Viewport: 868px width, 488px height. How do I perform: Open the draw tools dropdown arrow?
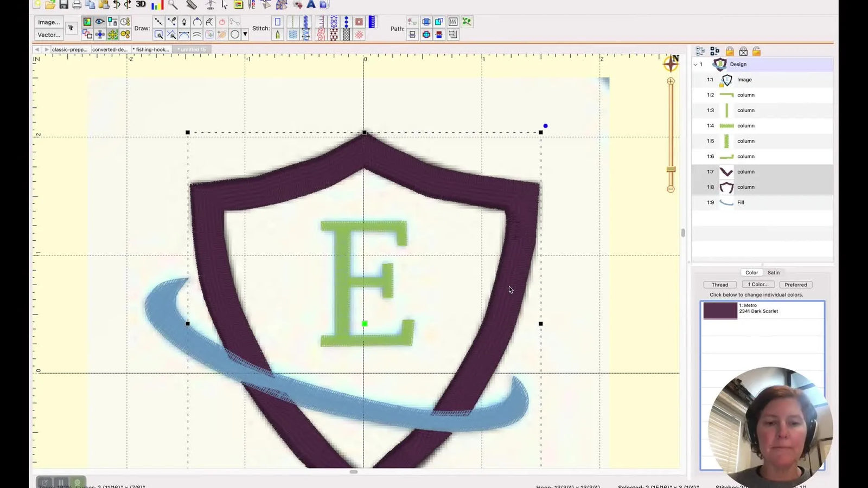(x=245, y=35)
